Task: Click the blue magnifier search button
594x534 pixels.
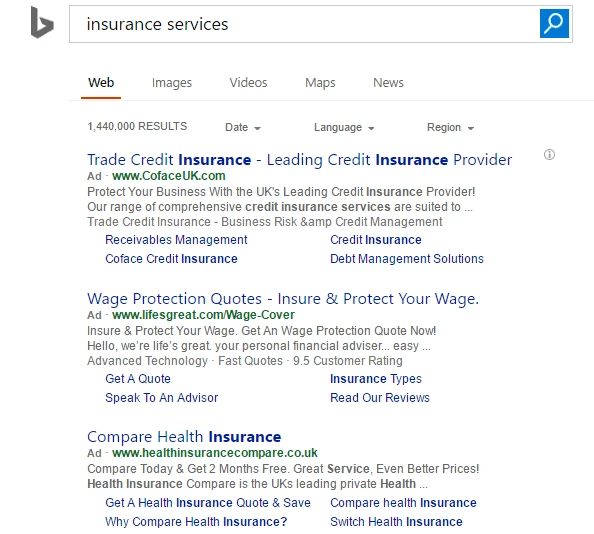Action: [x=554, y=23]
